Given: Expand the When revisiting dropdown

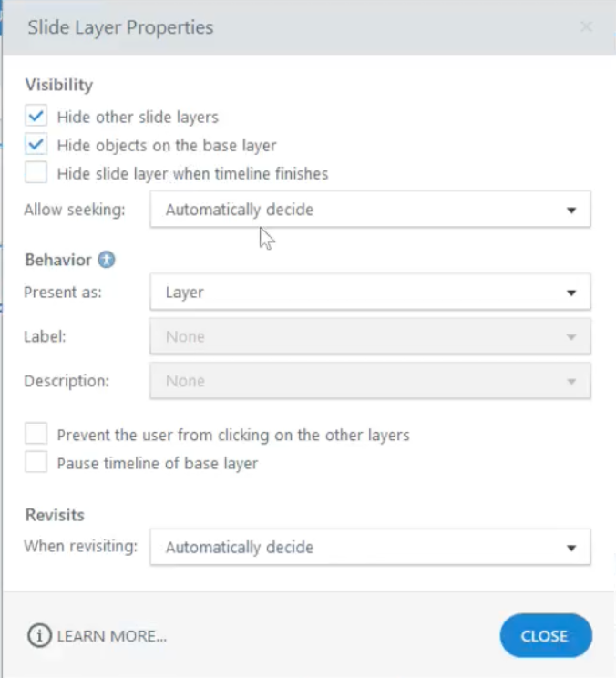Looking at the screenshot, I should click(x=369, y=548).
